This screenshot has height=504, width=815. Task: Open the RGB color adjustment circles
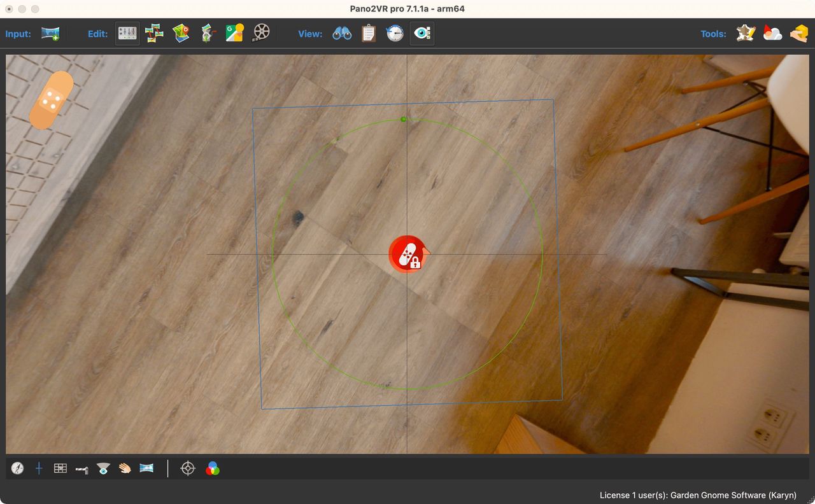(x=213, y=468)
